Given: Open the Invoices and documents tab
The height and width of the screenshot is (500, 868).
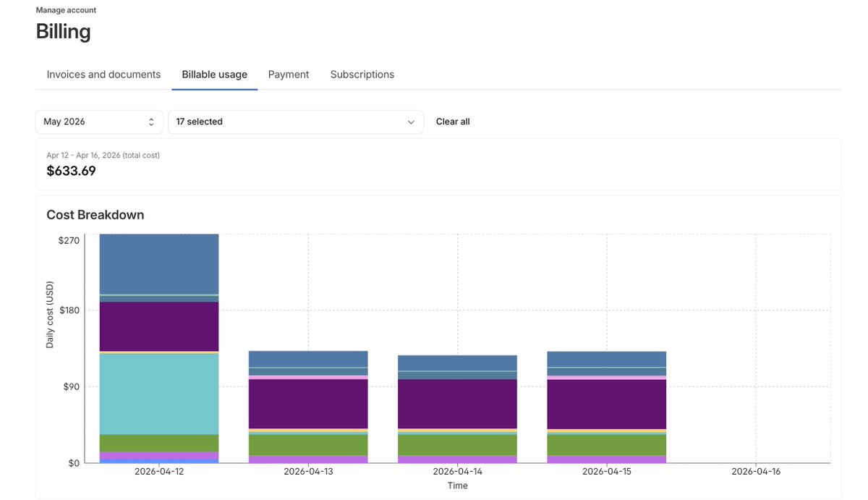Looking at the screenshot, I should (103, 75).
